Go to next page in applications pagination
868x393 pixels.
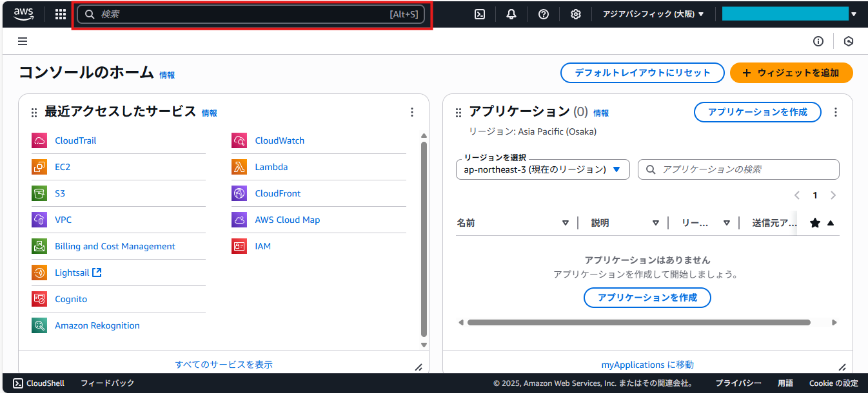833,195
